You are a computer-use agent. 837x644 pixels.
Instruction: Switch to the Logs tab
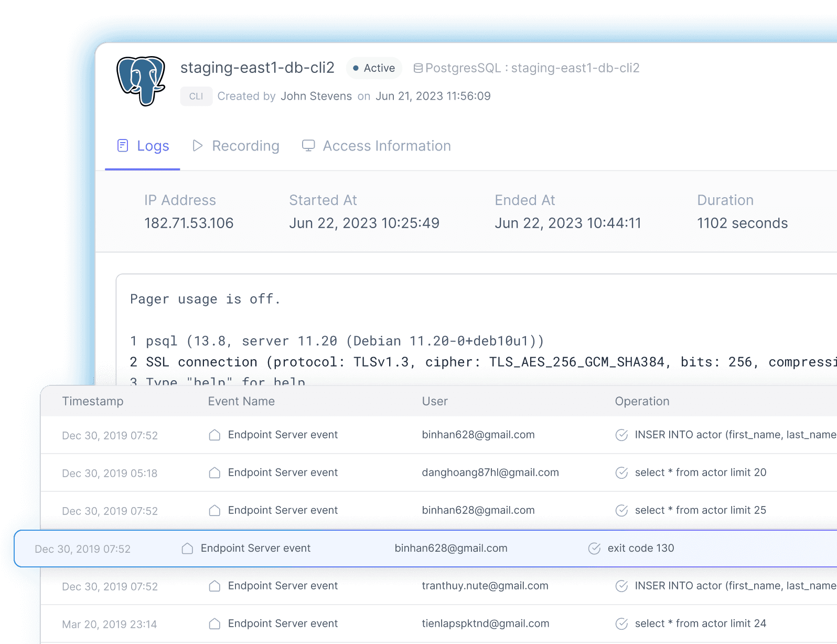tap(143, 146)
